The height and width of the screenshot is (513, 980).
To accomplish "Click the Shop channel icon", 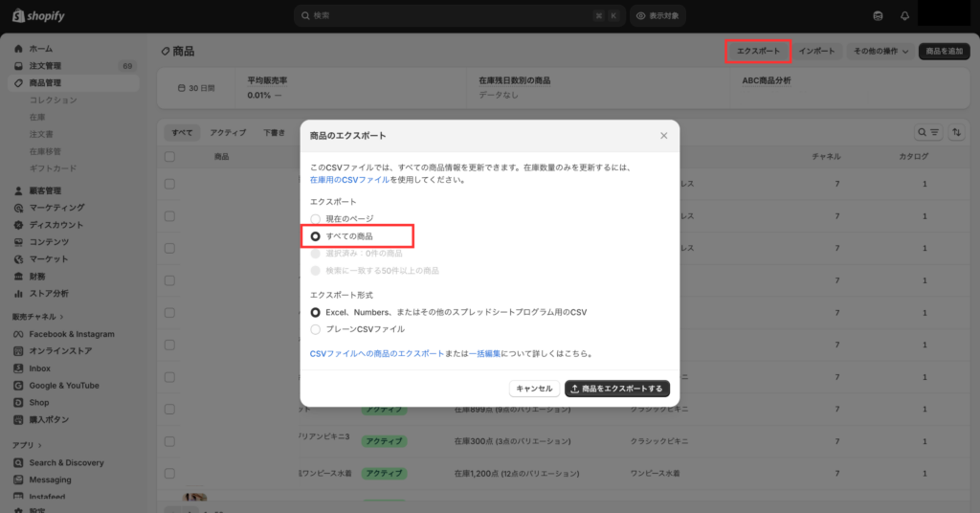I will click(x=18, y=403).
